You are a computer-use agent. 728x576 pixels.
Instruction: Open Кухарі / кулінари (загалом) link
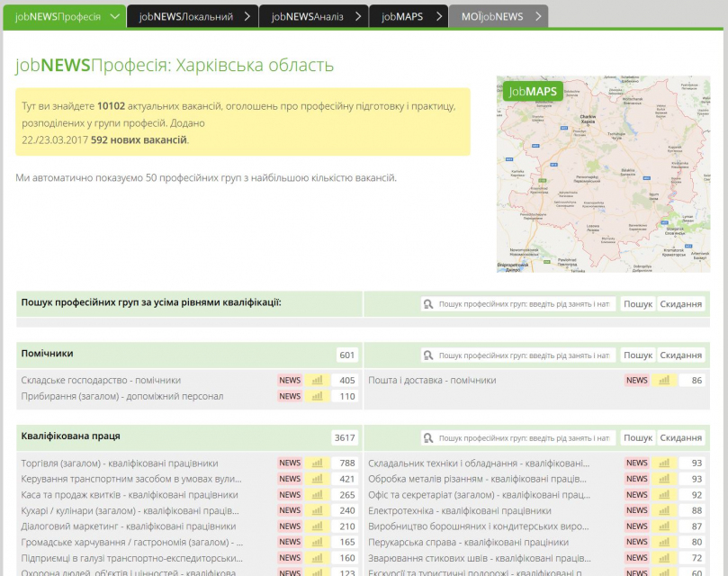click(x=130, y=510)
